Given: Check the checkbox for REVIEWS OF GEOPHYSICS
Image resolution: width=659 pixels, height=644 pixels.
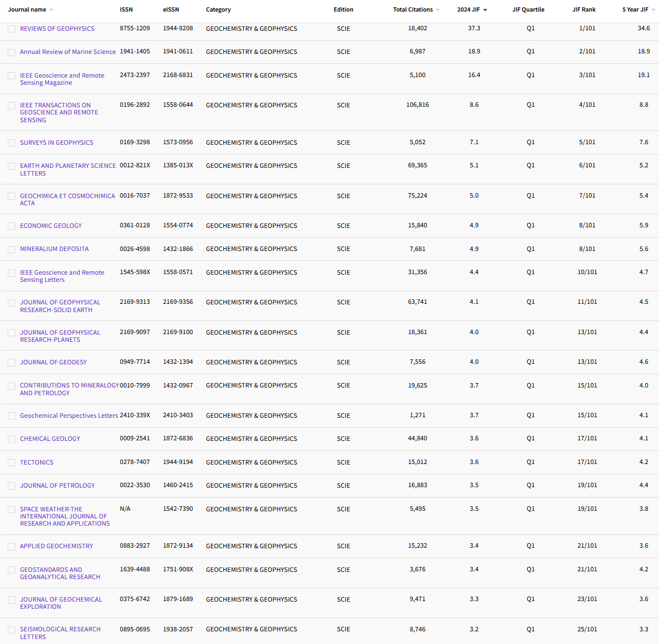Looking at the screenshot, I should (x=12, y=29).
